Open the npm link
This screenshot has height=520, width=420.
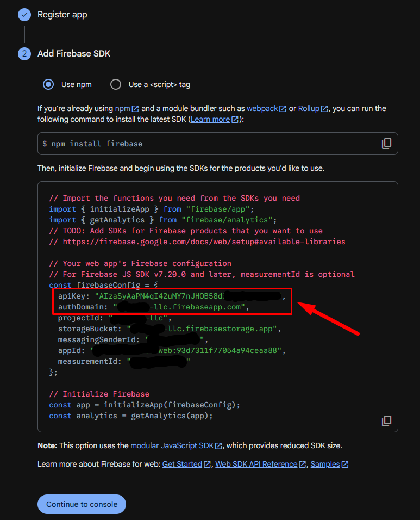tap(127, 108)
